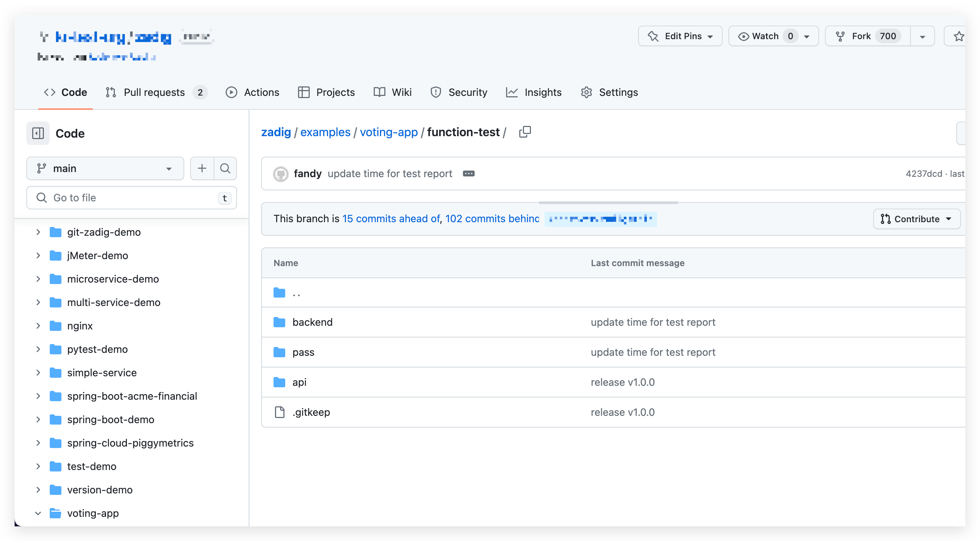Click the add file plus icon
This screenshot has height=541, width=980.
pyautogui.click(x=202, y=168)
